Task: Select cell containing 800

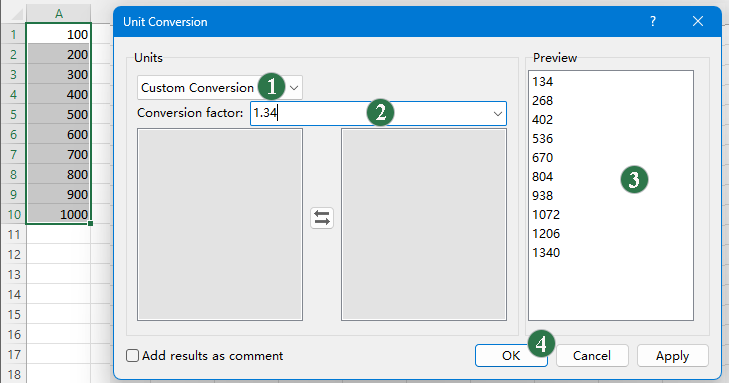Action: (59, 174)
